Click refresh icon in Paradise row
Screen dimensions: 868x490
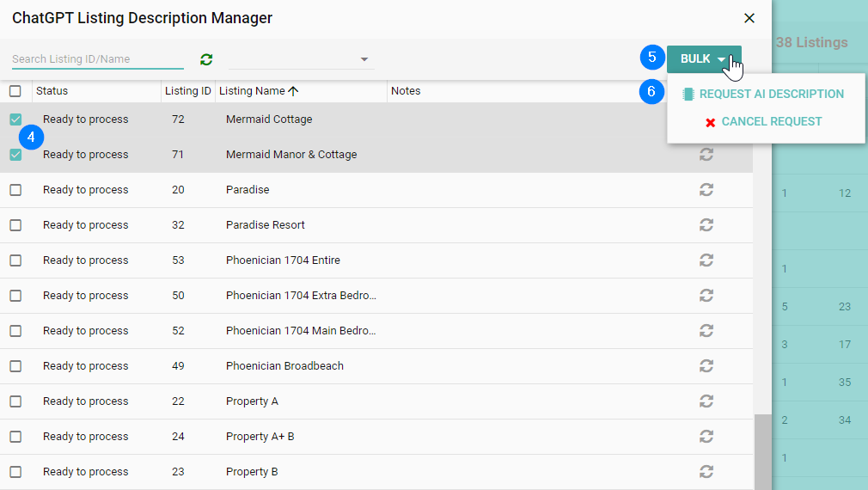706,190
